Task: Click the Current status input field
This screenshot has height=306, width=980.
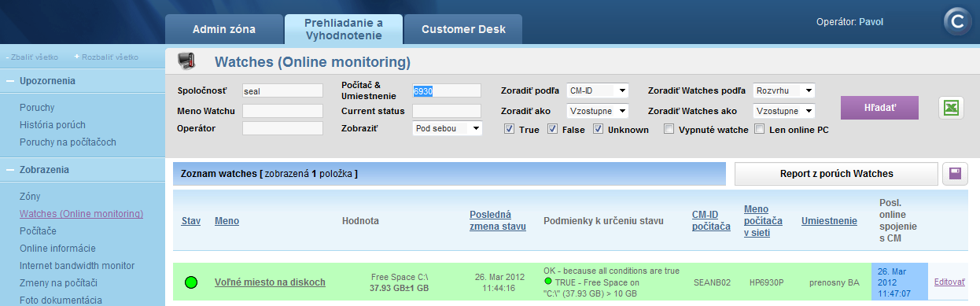Action: click(447, 111)
